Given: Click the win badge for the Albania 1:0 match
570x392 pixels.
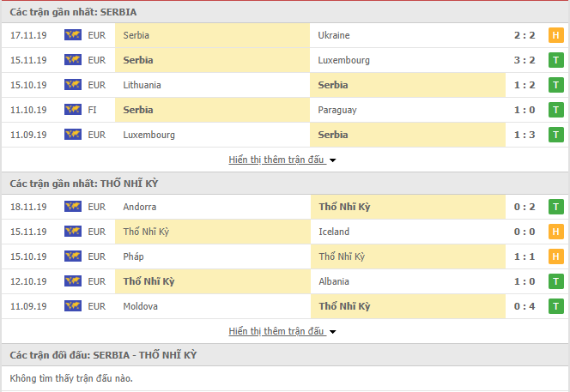Looking at the screenshot, I should coord(555,281).
